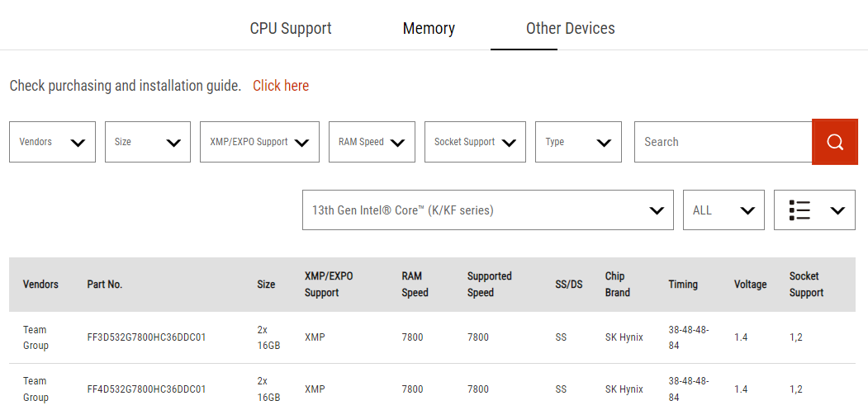Follow the Click here guide link

[x=281, y=86]
